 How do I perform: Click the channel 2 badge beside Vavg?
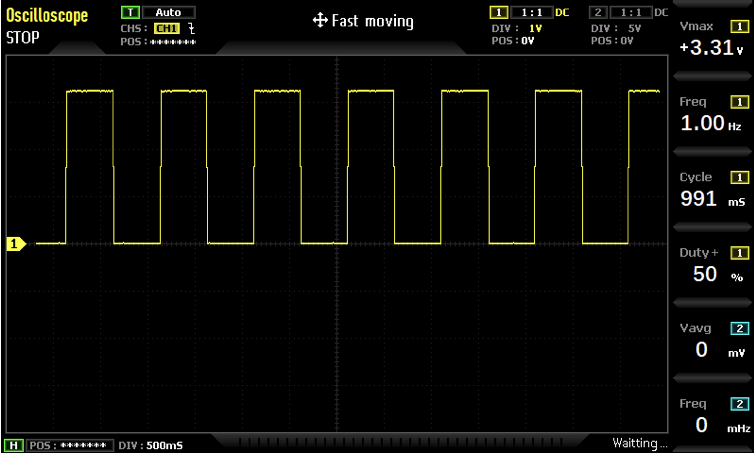[739, 329]
